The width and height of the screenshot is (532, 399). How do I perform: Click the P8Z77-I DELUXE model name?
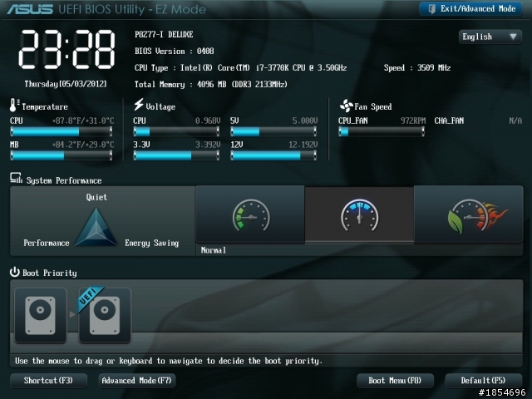(x=164, y=34)
